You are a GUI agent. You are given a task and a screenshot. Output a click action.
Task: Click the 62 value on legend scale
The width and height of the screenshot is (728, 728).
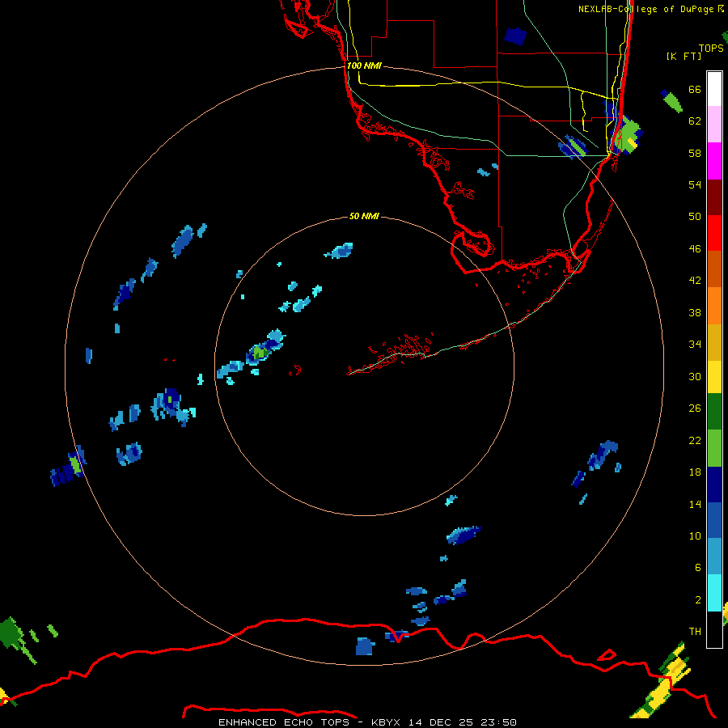pyautogui.click(x=695, y=121)
